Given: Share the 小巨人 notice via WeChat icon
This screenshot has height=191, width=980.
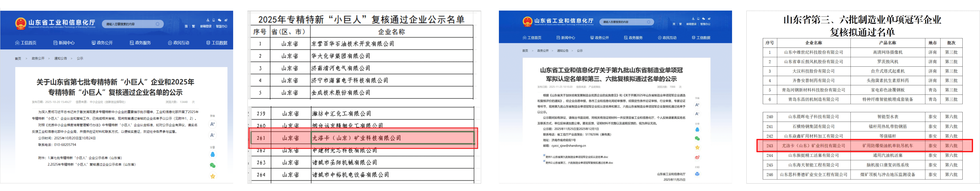Looking at the screenshot, I should click(213, 165).
